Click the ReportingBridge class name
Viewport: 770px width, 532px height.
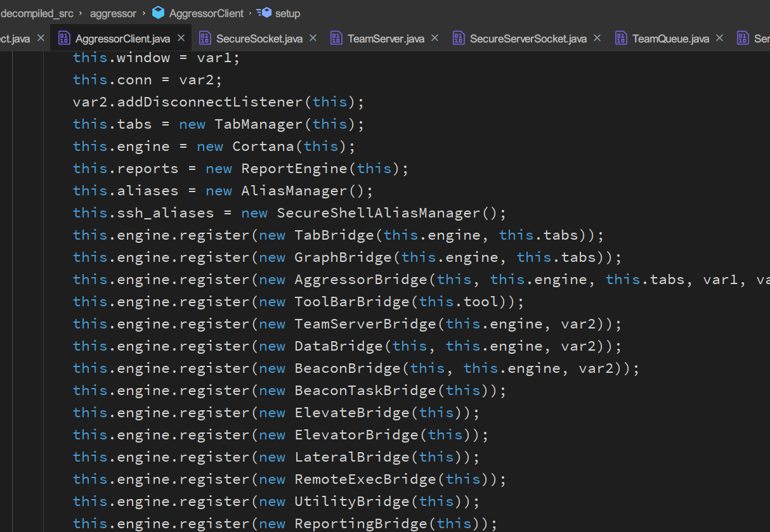tap(361, 524)
